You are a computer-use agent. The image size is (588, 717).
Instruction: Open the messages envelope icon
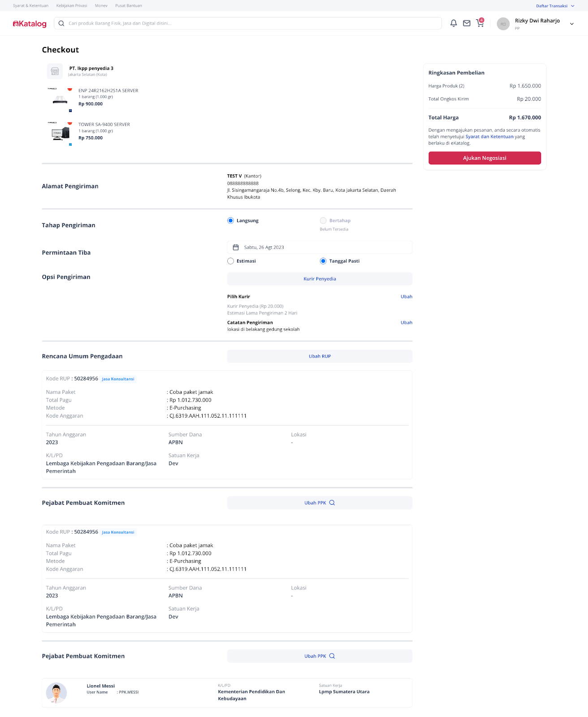pos(467,23)
